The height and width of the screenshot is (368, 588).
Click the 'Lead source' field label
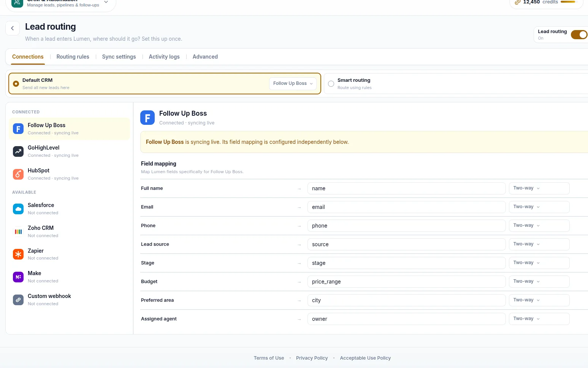point(155,244)
